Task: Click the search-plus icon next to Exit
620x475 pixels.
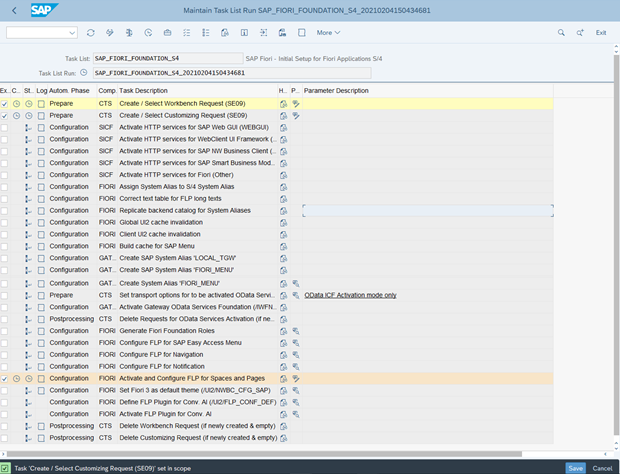Action: (x=580, y=33)
